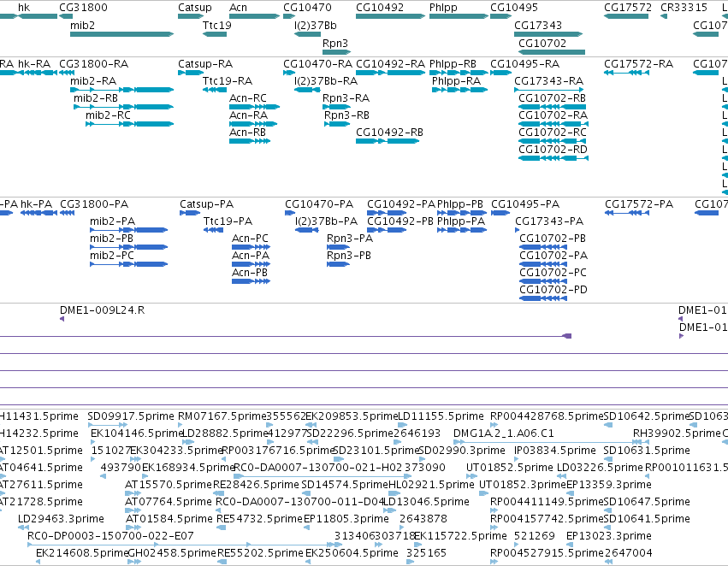The height and width of the screenshot is (566, 728).
Task: Select the Phlpp-RB transcript
Action: (x=459, y=73)
